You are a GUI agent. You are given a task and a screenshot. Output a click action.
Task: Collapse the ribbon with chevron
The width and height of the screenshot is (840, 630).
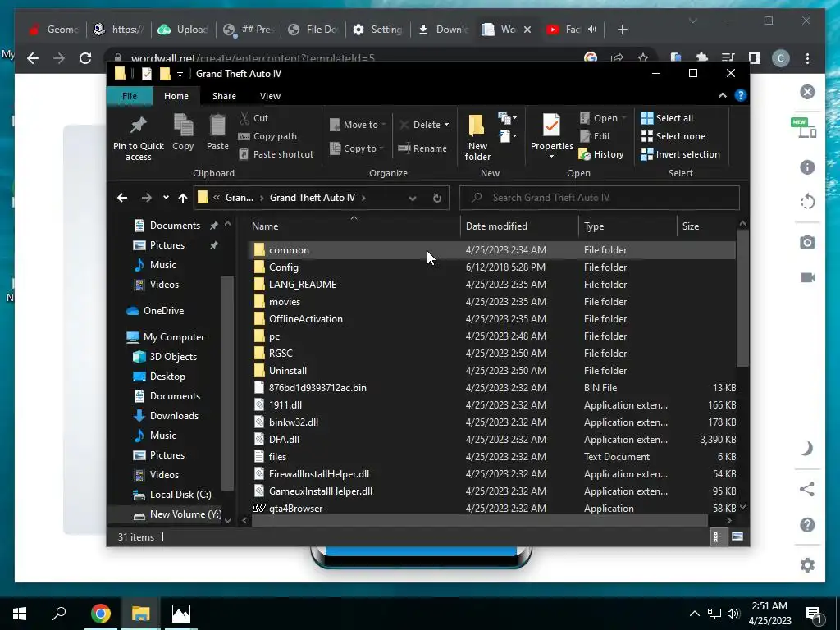pos(722,95)
